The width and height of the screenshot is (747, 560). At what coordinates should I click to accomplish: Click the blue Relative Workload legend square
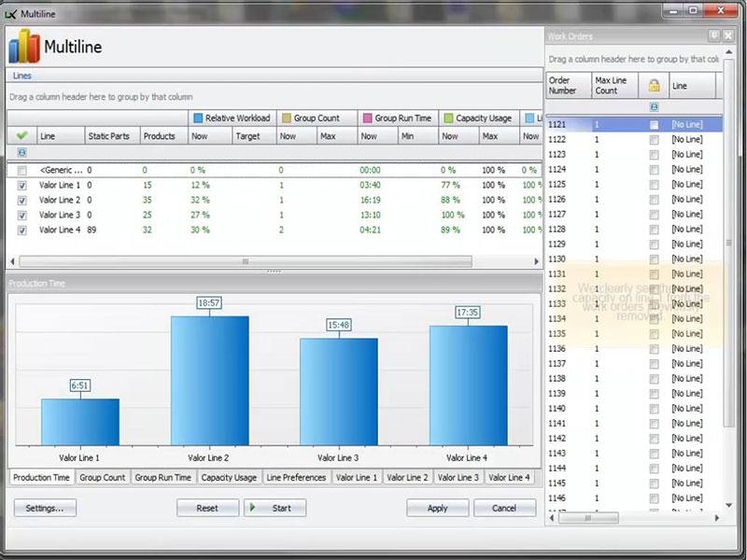pos(197,119)
